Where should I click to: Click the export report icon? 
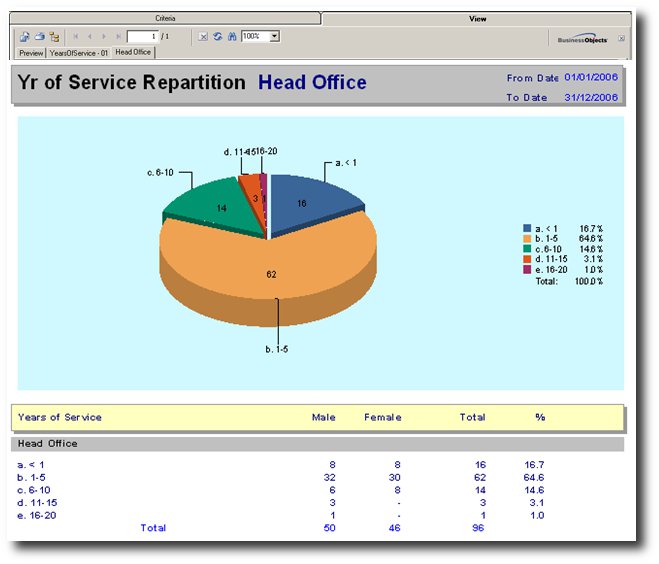click(24, 36)
